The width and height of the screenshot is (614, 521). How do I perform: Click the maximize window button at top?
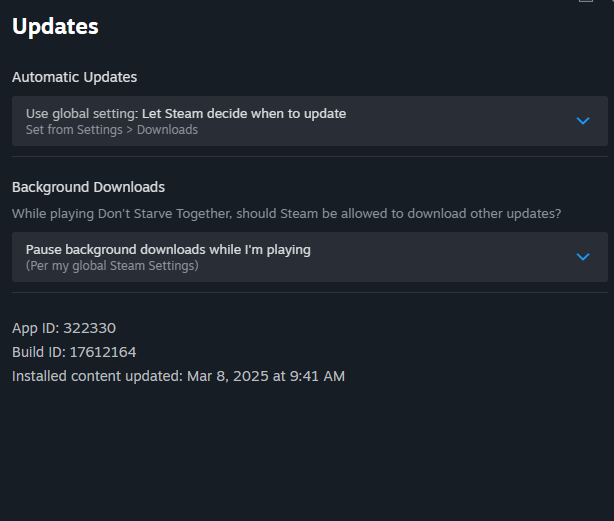coord(586,2)
